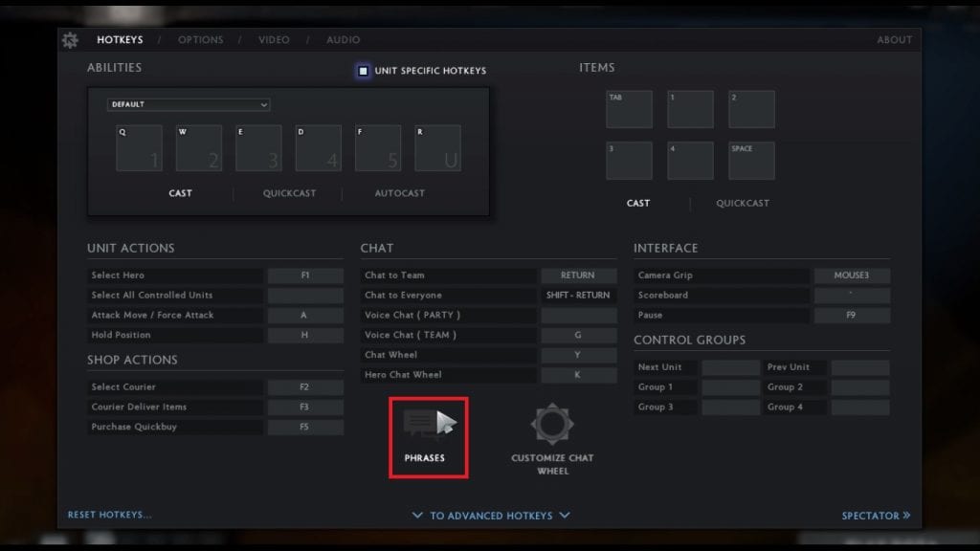Click Camera Grip MOUSE3 field
This screenshot has width=980, height=551.
tap(852, 275)
